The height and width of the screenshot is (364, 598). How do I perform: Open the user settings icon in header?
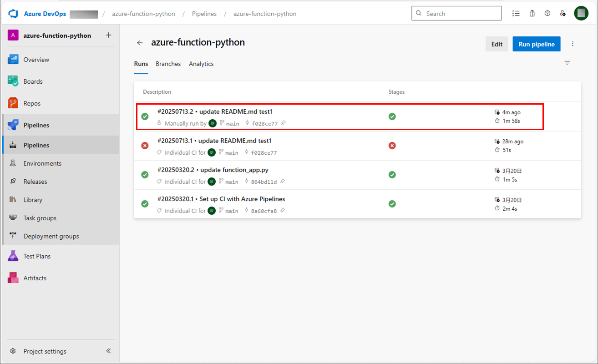pyautogui.click(x=563, y=14)
